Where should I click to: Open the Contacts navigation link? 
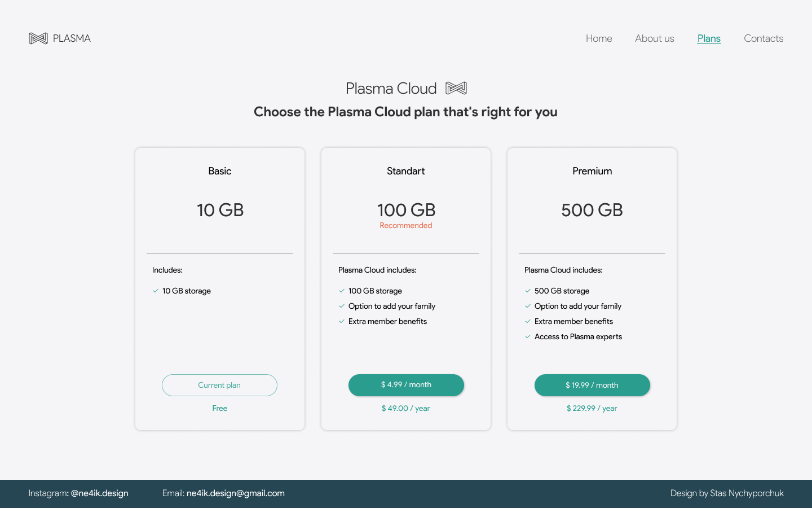pyautogui.click(x=764, y=38)
